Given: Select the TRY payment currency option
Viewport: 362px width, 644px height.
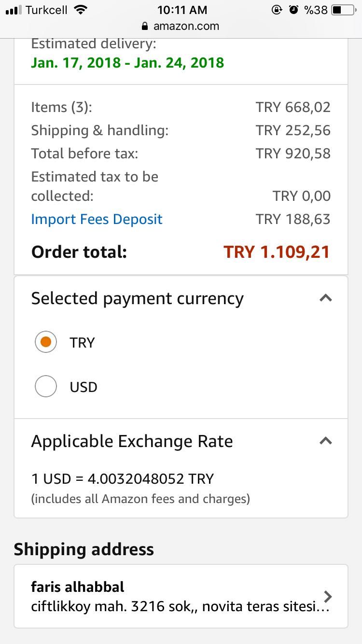Looking at the screenshot, I should (46, 342).
